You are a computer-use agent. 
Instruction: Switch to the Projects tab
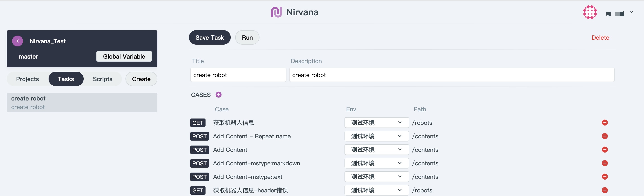coord(27,79)
